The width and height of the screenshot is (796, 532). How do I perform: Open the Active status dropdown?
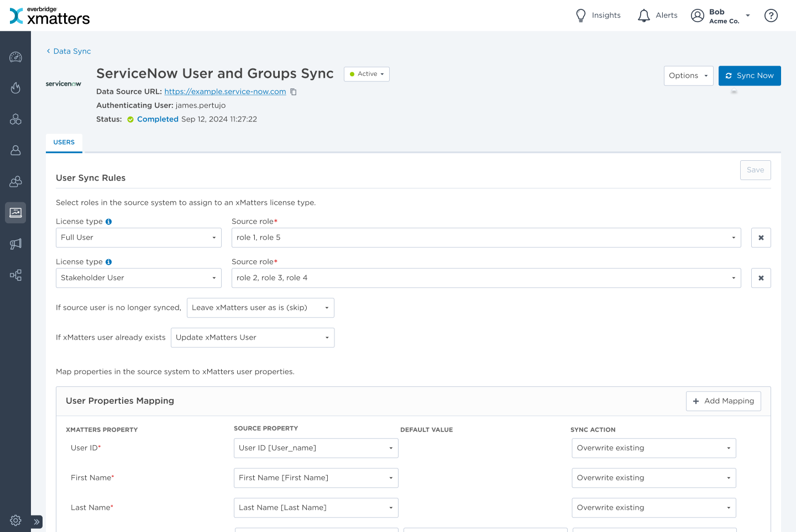366,74
